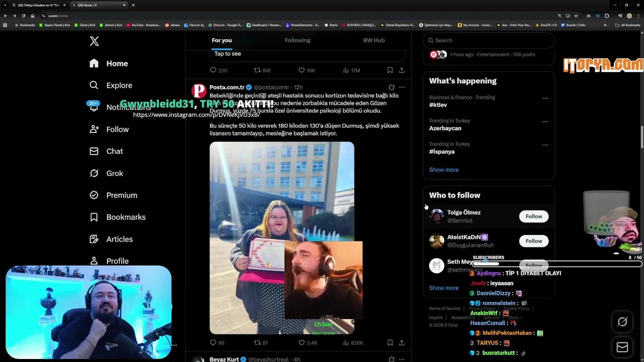
Task: Open Grok from the sidebar
Action: coord(106,173)
